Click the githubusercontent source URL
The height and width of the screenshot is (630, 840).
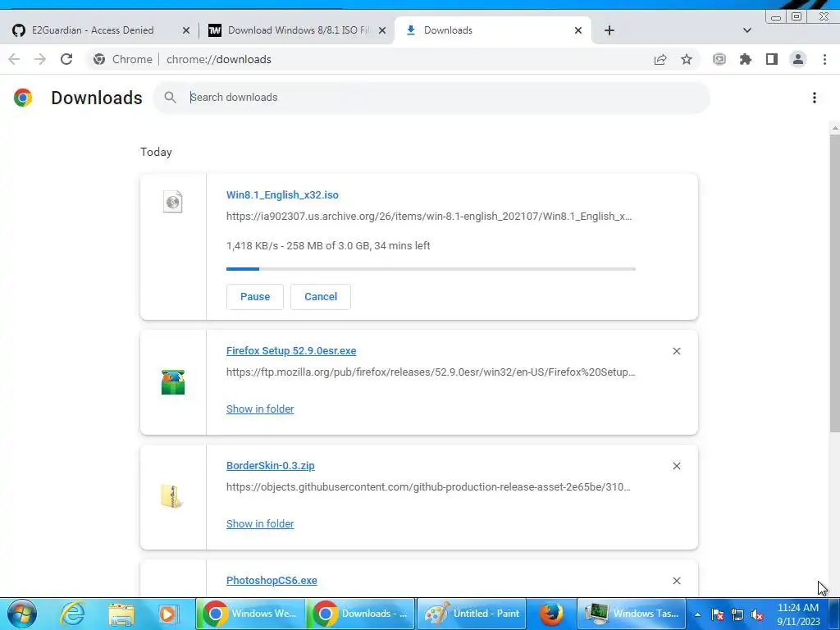point(428,487)
